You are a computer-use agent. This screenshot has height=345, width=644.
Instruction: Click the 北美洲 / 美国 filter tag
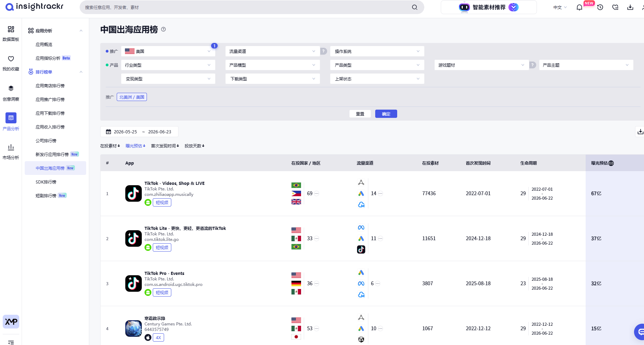click(132, 97)
